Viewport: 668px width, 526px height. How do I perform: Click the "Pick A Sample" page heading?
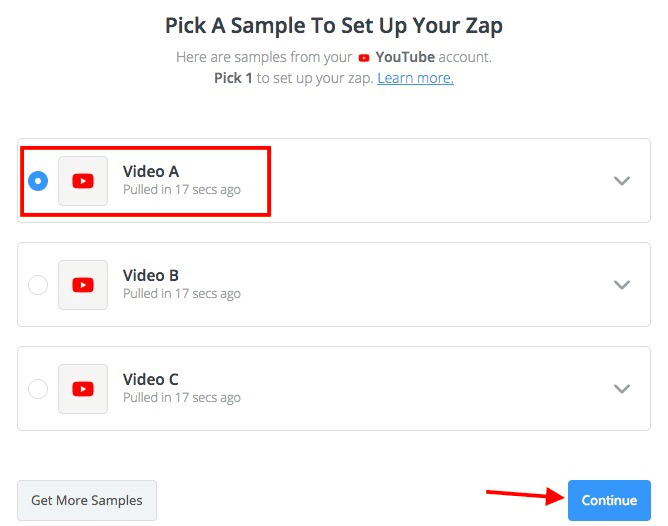coord(334,23)
